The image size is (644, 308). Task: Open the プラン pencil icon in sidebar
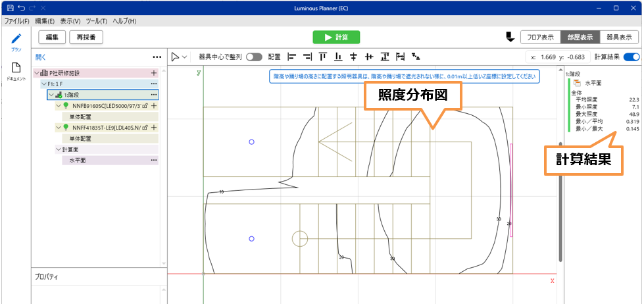click(16, 39)
